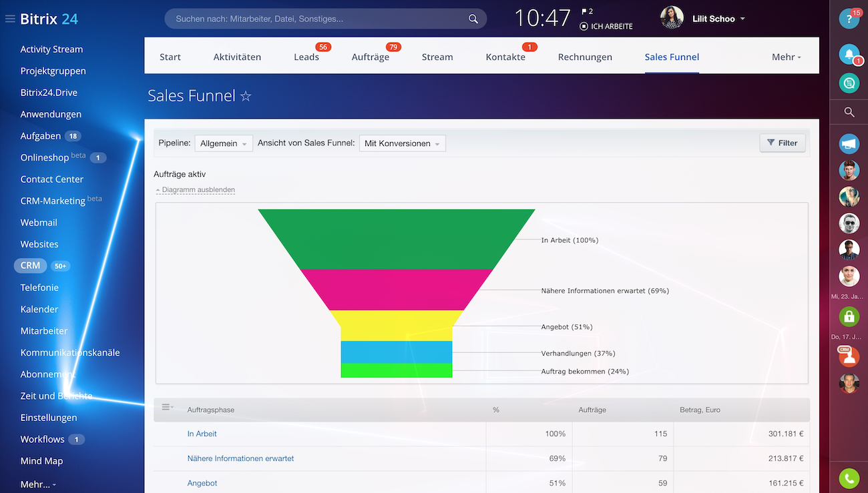Screen dimensions: 868x493
Task: Click the search magnifier in search bar
Action: click(x=473, y=19)
